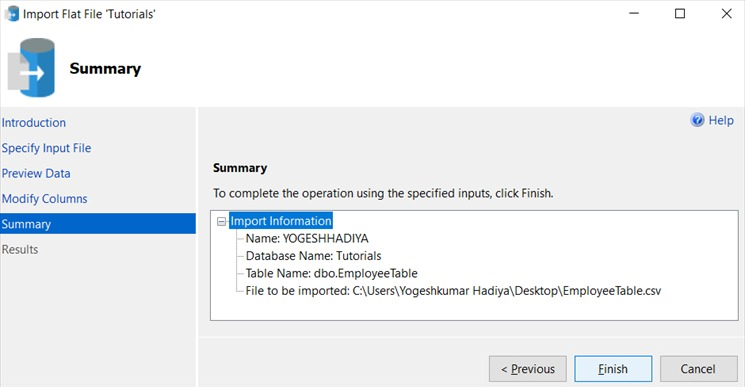The height and width of the screenshot is (387, 745).
Task: Go back with the Previous button
Action: 527,369
